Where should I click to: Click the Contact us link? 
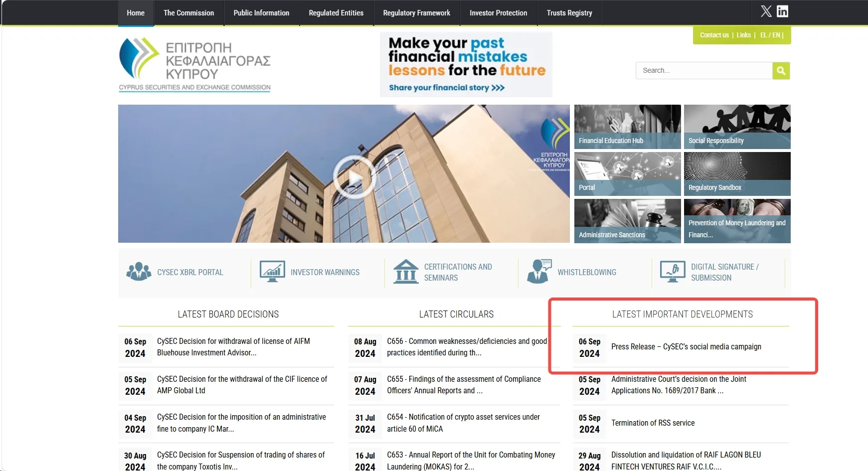click(x=714, y=35)
